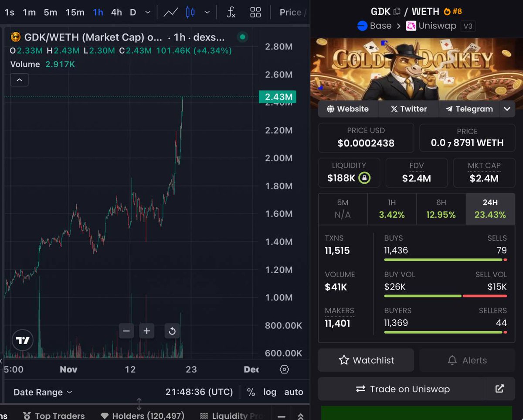Click the candlestick chart type icon
The width and height of the screenshot is (523, 420).
(x=190, y=12)
